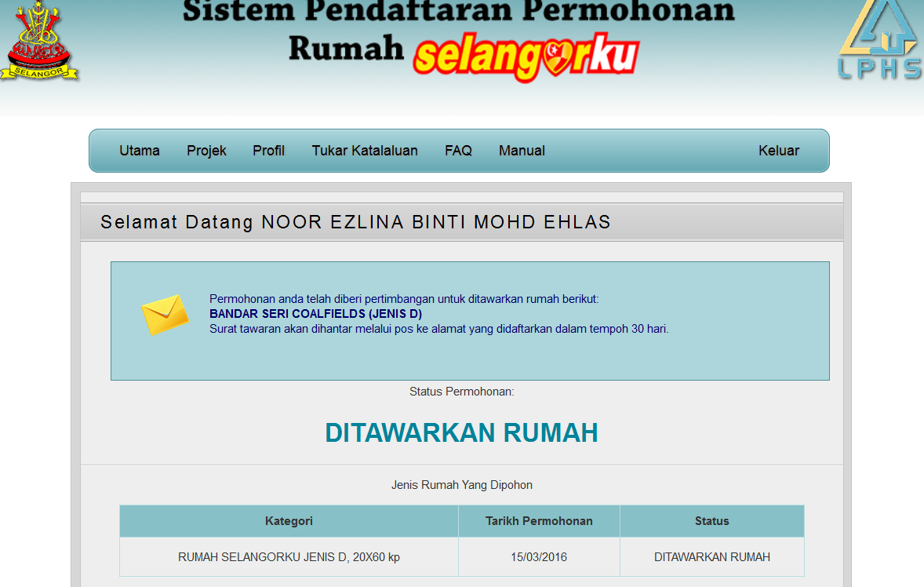The width and height of the screenshot is (924, 587).
Task: Select the 15/03/2016 date cell
Action: [539, 557]
